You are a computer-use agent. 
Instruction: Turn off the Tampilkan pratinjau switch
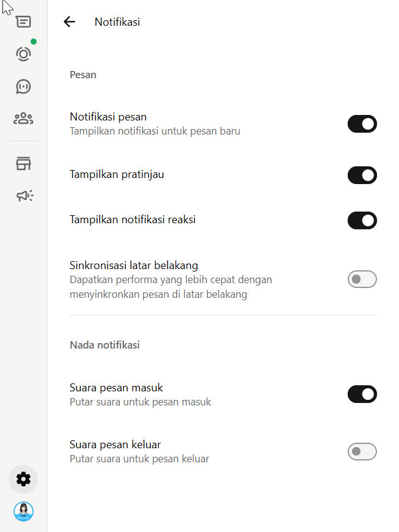(362, 175)
